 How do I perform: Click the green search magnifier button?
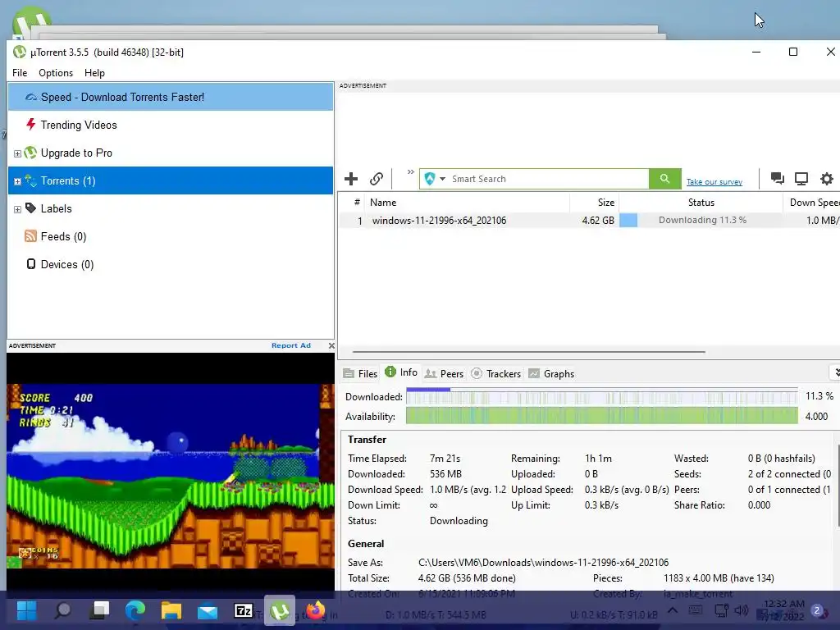(x=664, y=178)
